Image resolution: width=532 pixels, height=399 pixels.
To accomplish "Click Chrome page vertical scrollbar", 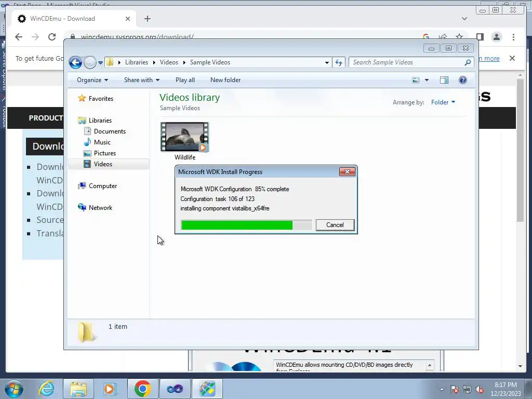I will [x=520, y=150].
